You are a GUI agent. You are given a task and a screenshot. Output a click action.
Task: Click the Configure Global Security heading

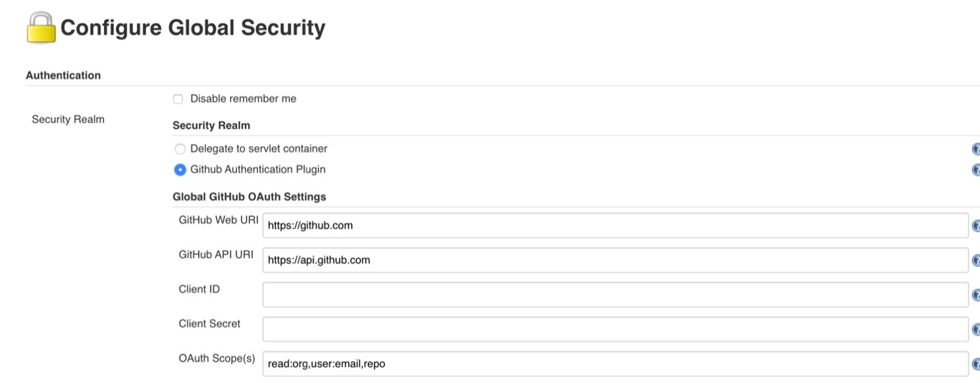tap(193, 28)
